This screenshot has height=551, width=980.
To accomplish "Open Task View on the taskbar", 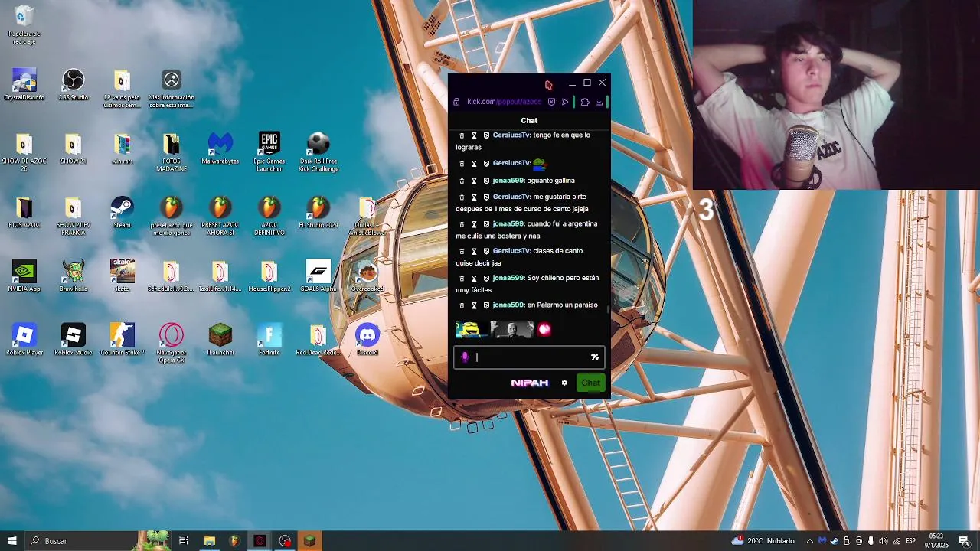I will 184,541.
